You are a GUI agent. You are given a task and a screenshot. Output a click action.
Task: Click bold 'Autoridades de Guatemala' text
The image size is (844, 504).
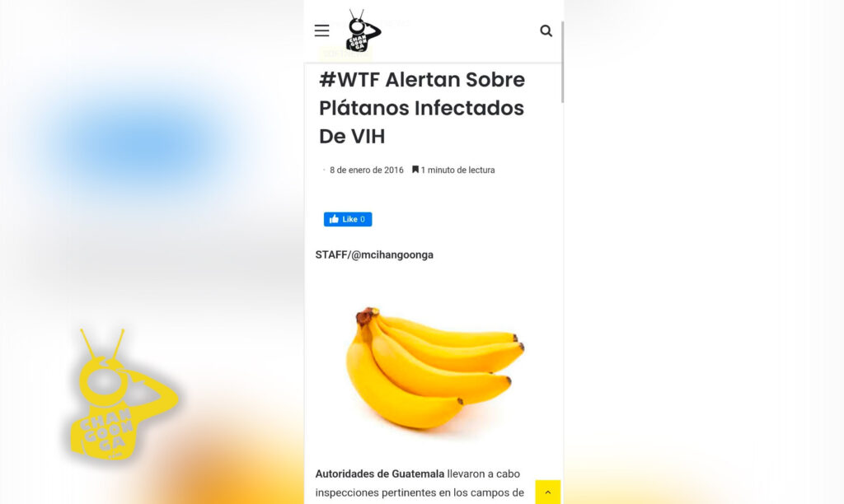pyautogui.click(x=379, y=474)
